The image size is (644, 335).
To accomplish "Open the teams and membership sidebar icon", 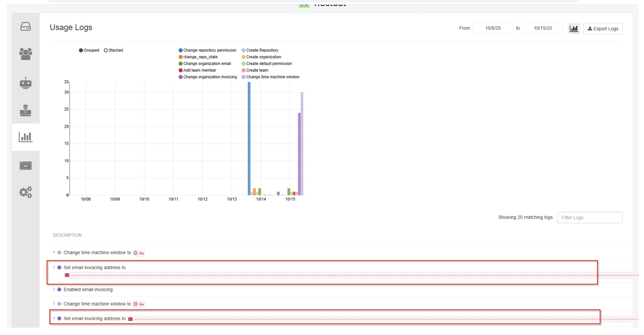I will (x=25, y=54).
